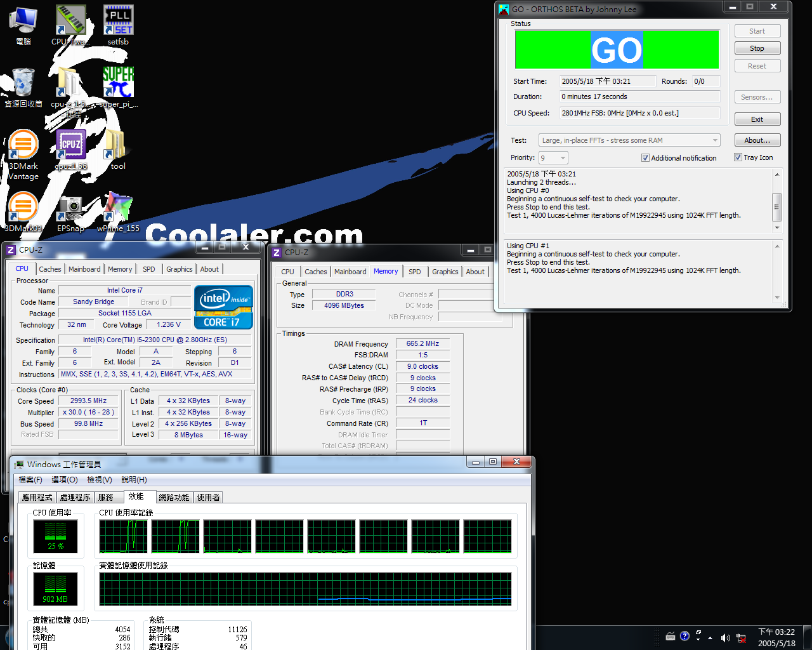Click the show desktop strip
Viewport: 812px width, 650px height.
click(808, 638)
